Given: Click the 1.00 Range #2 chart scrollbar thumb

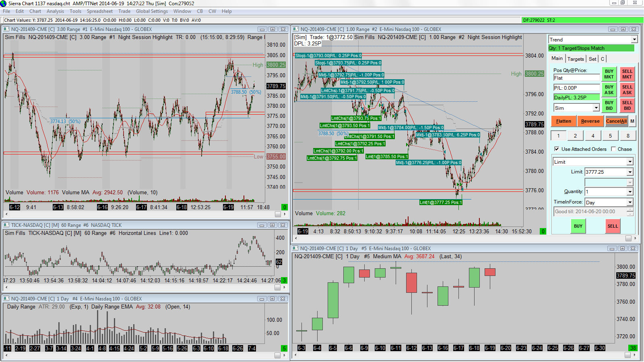Looking at the screenshot, I should (628, 238).
